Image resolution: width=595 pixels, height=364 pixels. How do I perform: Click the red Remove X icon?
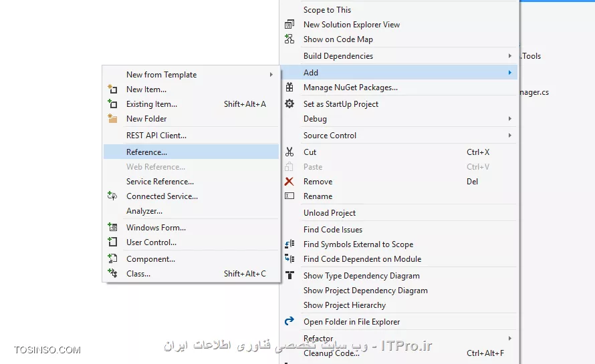(x=289, y=182)
